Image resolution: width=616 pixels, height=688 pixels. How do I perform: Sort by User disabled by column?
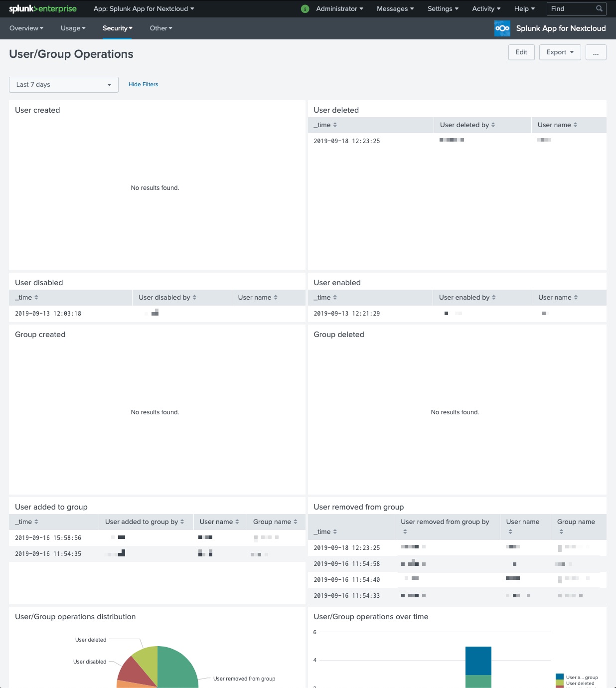click(x=167, y=298)
